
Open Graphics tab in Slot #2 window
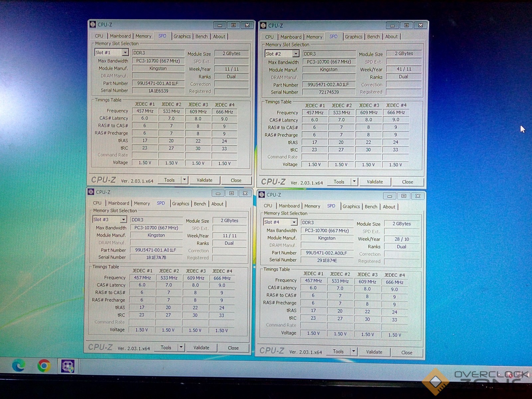(x=353, y=37)
